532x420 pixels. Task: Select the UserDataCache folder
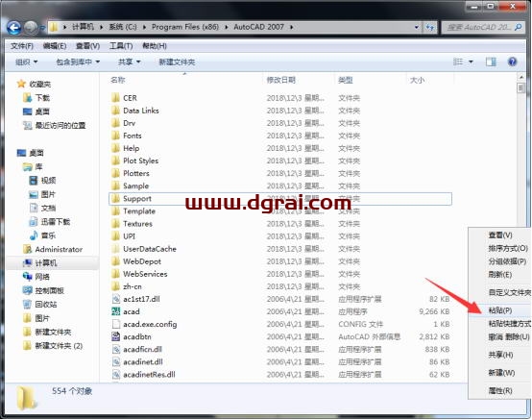point(149,249)
